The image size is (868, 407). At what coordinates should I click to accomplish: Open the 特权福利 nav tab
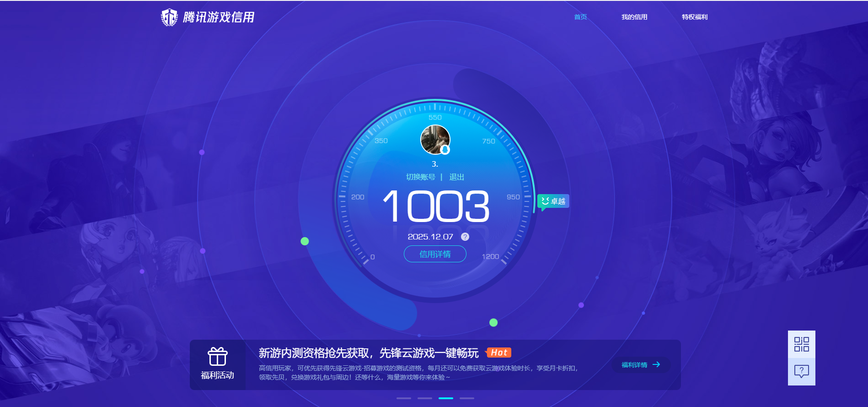[695, 17]
